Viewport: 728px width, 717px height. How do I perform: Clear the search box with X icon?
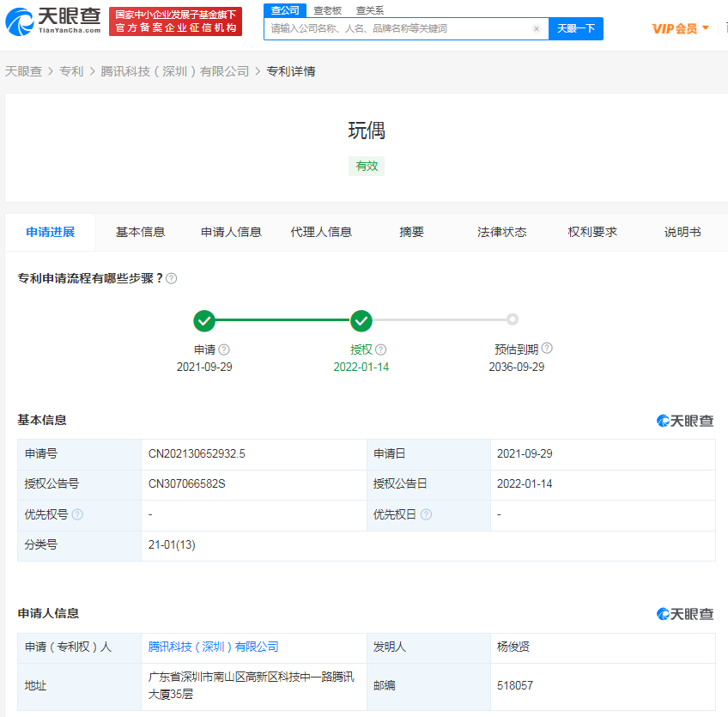coord(537,29)
